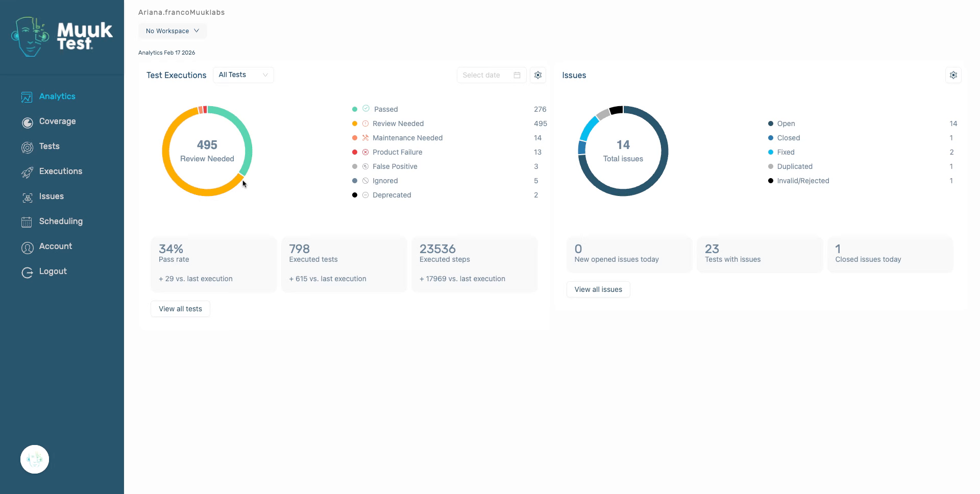The width and height of the screenshot is (980, 494).
Task: Open Test Executions settings gear
Action: [x=537, y=75]
